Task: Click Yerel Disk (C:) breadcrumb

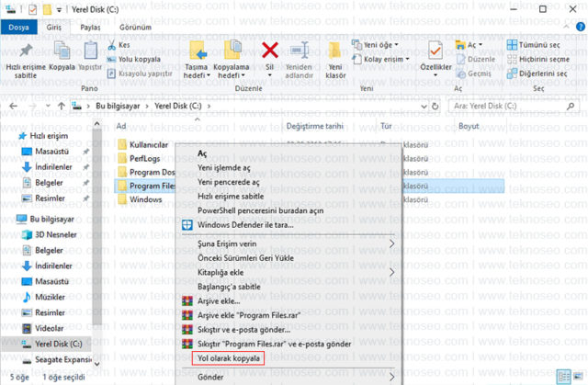Action: (x=178, y=106)
